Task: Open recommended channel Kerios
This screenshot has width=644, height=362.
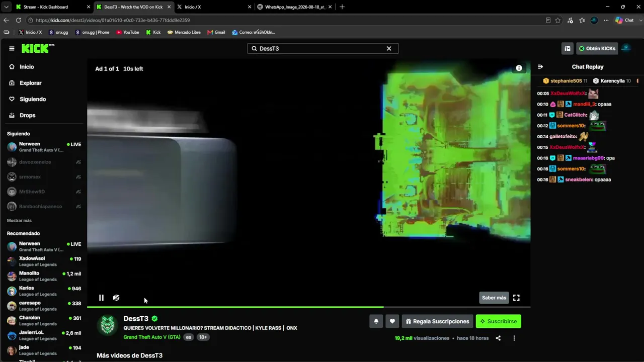Action: [x=44, y=291]
